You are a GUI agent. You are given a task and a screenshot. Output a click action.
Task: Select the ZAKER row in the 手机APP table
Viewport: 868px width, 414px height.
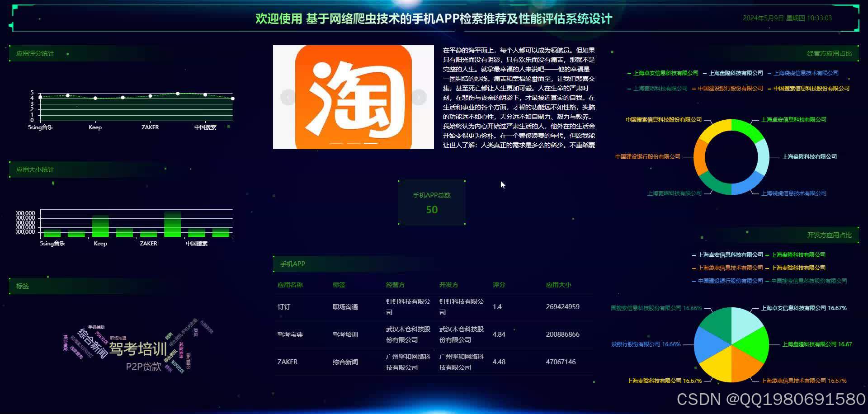(407, 362)
